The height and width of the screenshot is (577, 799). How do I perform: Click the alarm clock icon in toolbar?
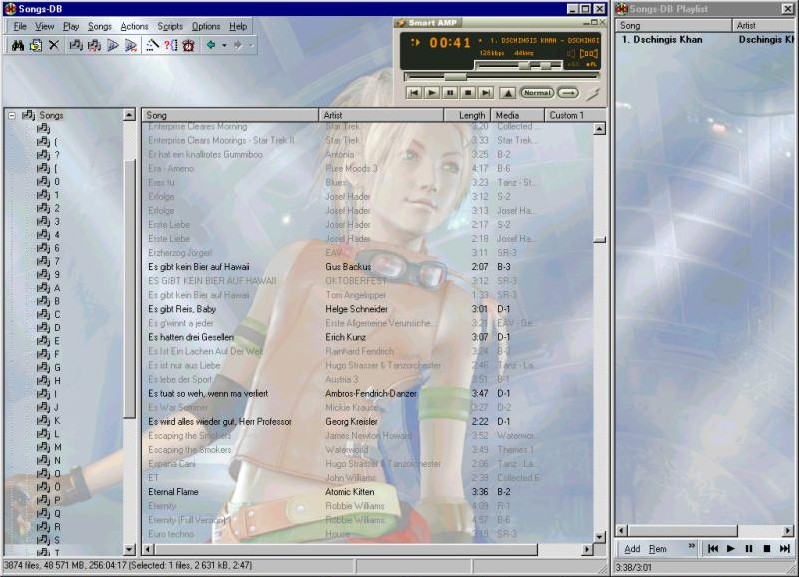tap(188, 45)
